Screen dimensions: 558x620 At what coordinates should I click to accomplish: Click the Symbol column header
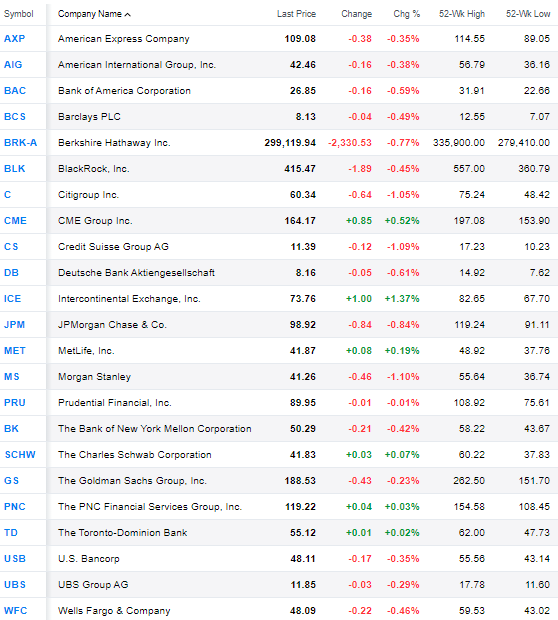coord(19,14)
